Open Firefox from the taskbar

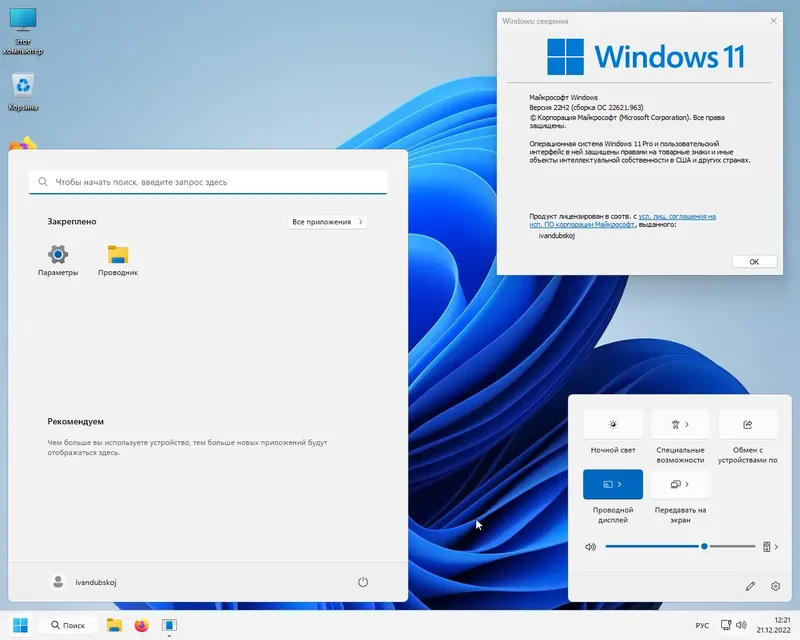pos(142,625)
